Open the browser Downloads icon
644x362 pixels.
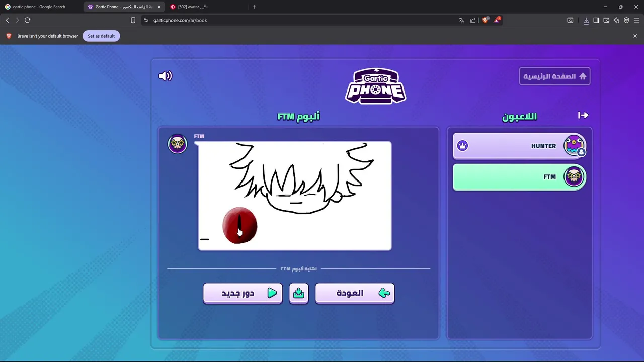586,20
